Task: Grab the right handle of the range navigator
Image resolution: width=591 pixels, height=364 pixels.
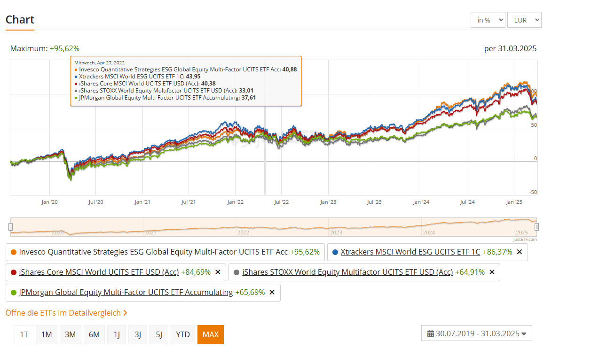Action: (x=536, y=227)
